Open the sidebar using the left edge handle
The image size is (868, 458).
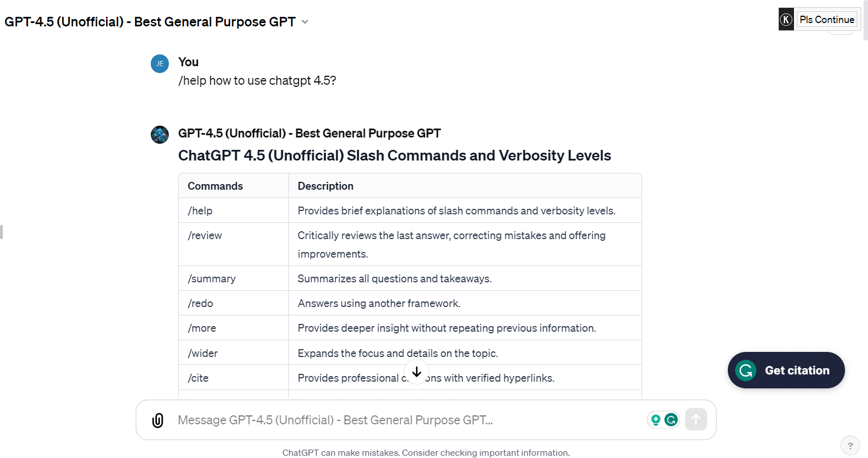click(x=2, y=232)
